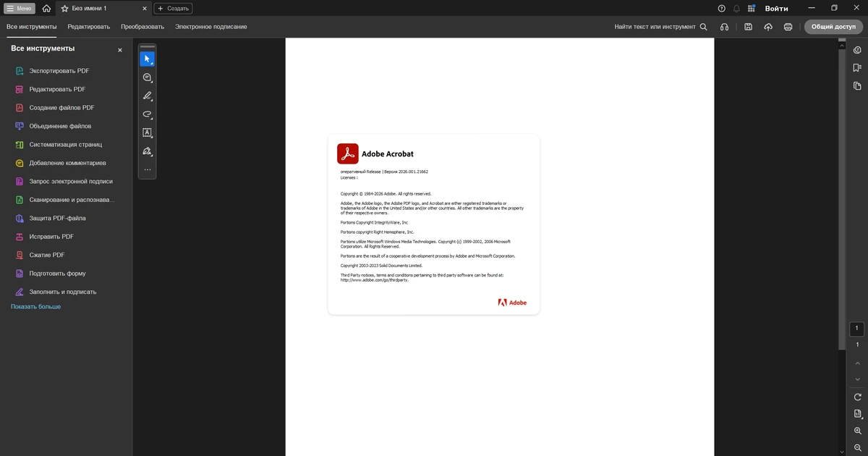Screen dimensions: 868x456
Task: Click the Показать больше link
Action: (35, 307)
